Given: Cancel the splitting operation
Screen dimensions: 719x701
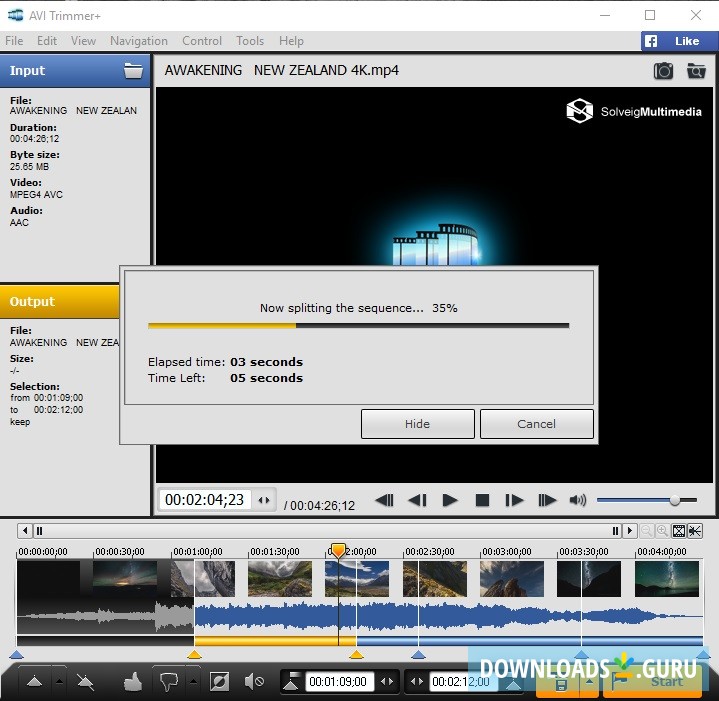Looking at the screenshot, I should 536,424.
